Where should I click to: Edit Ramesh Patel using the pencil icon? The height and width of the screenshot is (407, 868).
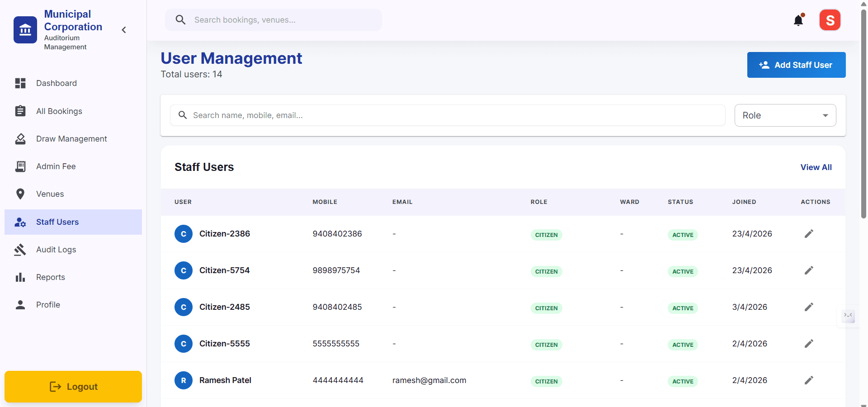click(x=809, y=380)
